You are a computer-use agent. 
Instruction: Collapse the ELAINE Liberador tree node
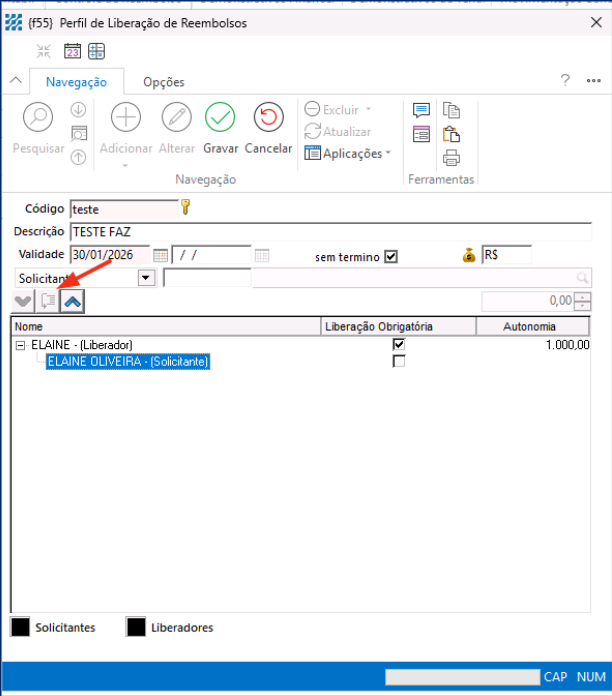pos(21,345)
